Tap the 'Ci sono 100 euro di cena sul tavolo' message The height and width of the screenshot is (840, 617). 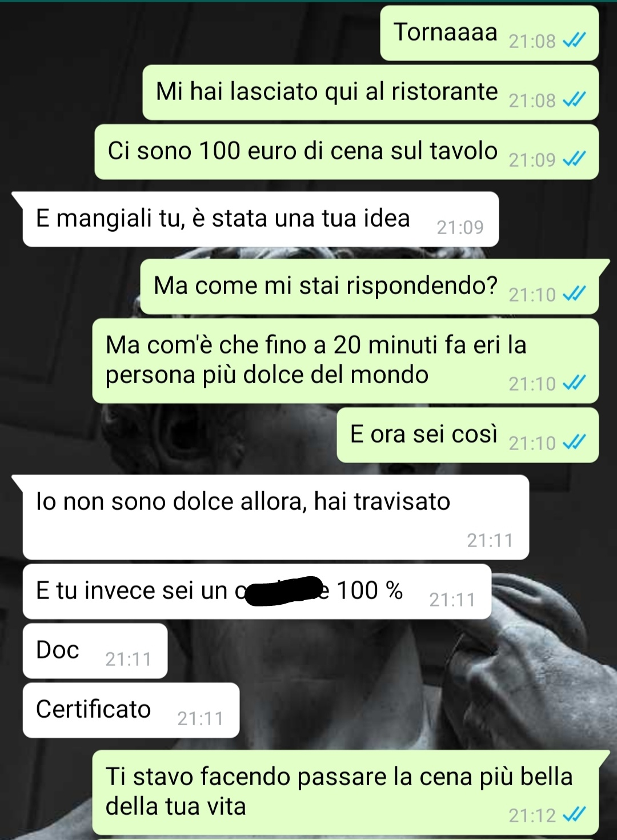pyautogui.click(x=347, y=152)
